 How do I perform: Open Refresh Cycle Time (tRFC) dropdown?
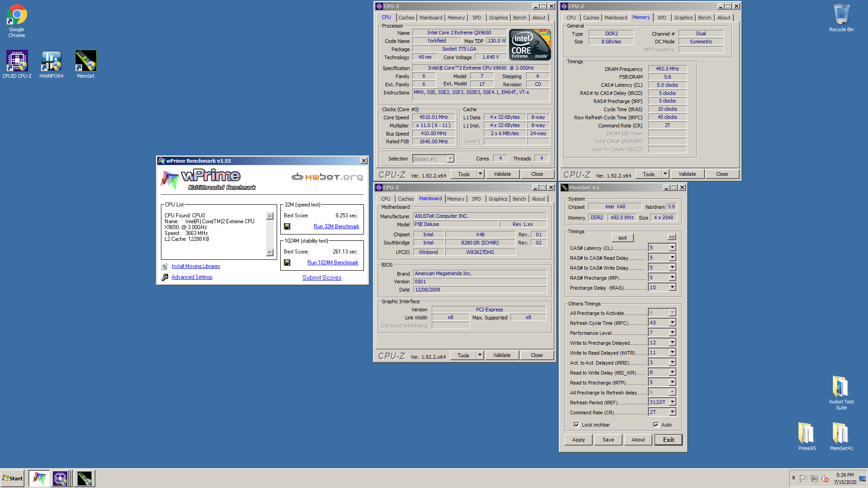(x=672, y=323)
